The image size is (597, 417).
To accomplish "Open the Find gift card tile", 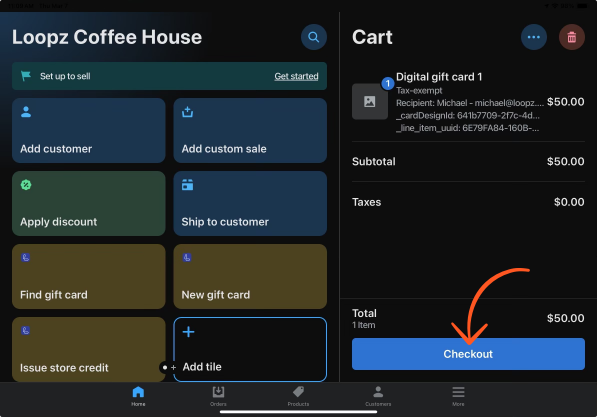I will tap(89, 276).
